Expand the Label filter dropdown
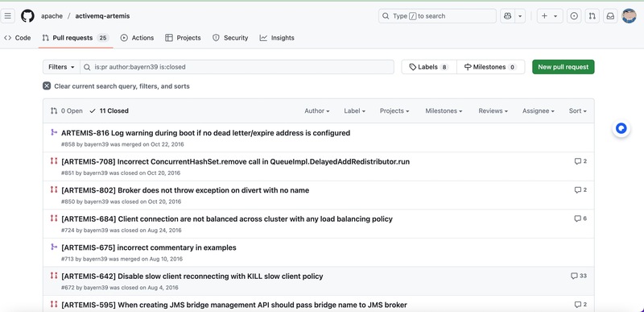The image size is (644, 312). 355,111
